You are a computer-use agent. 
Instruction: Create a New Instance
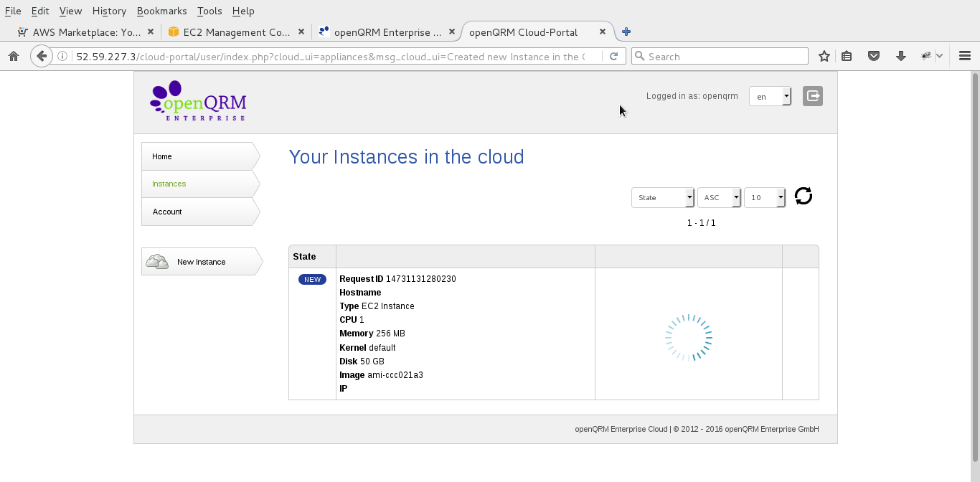click(x=201, y=262)
